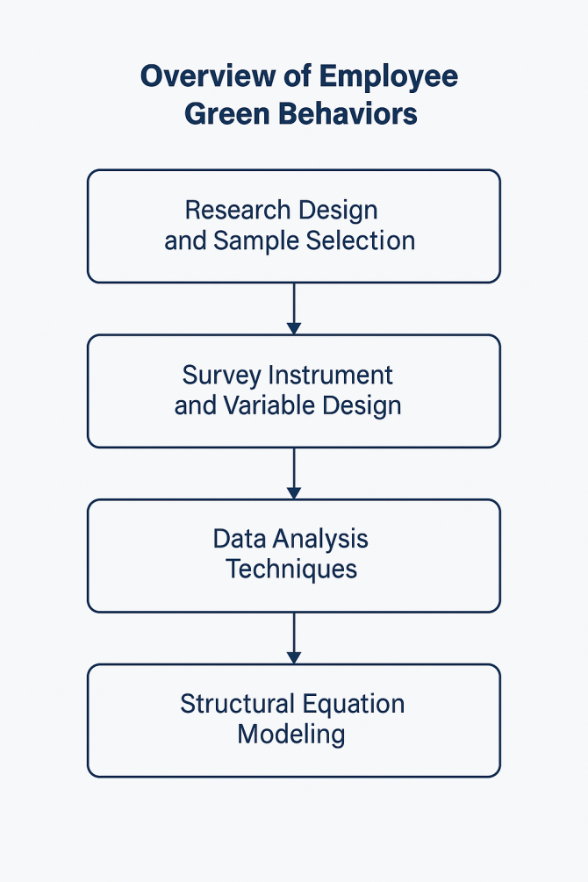This screenshot has width=588, height=882.
Task: Click the arrow pointing to Data Analysis Techniques
Action: pos(294,473)
